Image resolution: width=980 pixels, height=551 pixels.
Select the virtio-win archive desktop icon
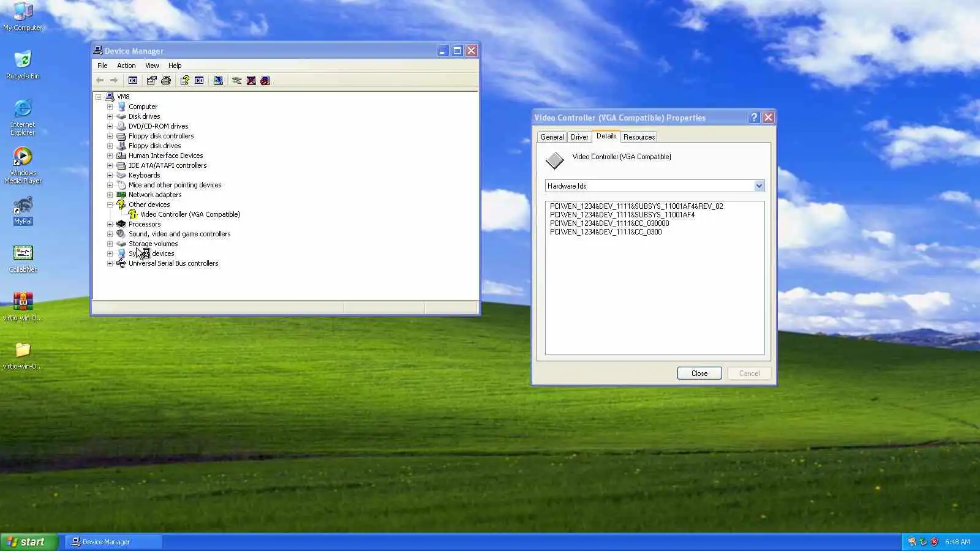tap(23, 307)
